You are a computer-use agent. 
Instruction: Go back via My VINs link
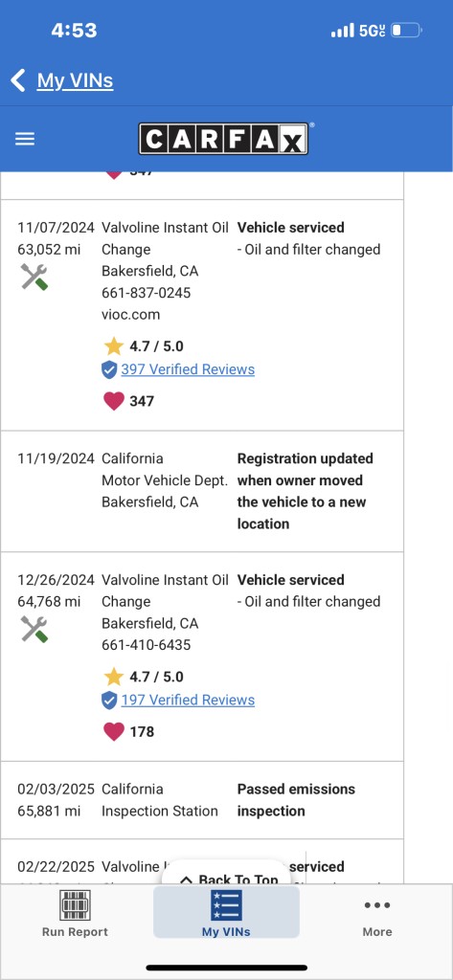(75, 80)
